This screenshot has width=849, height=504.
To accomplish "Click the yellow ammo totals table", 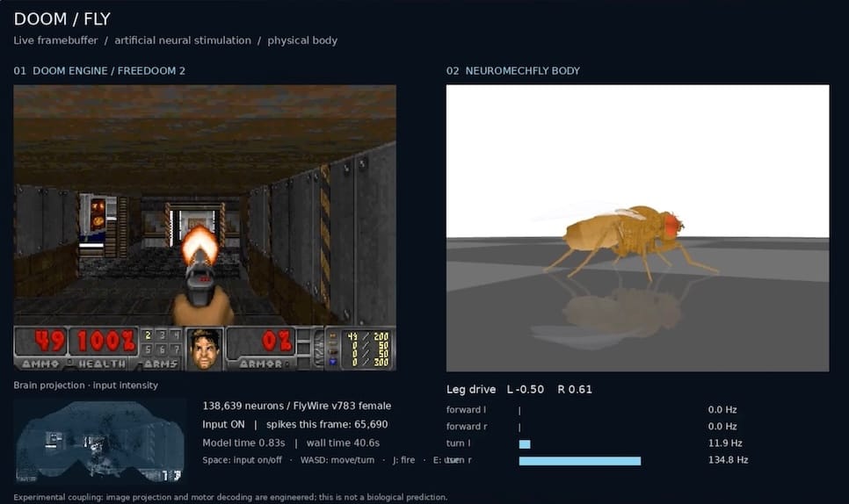I will point(367,349).
